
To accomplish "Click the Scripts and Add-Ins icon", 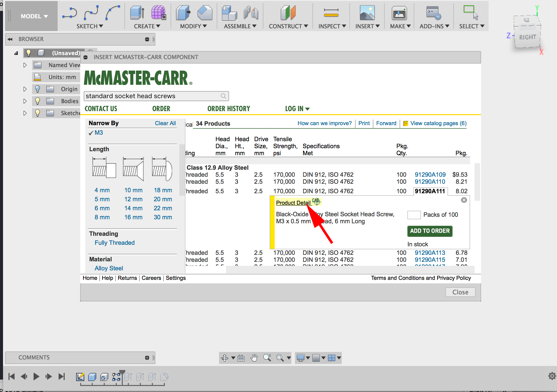I will click(x=434, y=13).
